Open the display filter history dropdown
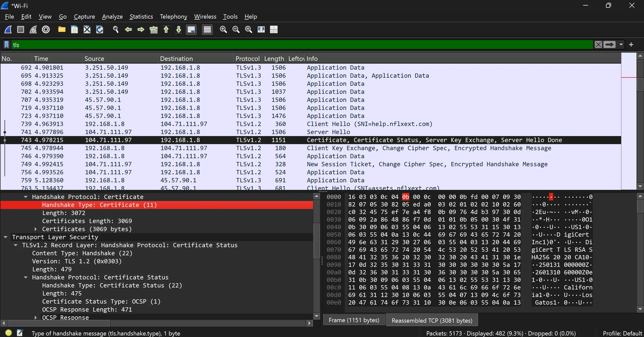The image size is (644, 337). (621, 45)
